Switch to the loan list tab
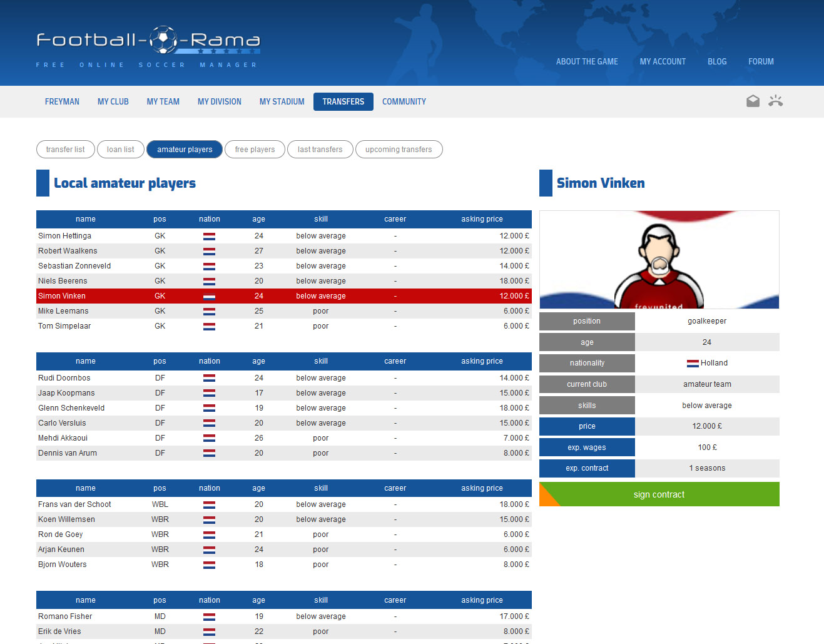This screenshot has height=644, width=824. click(121, 150)
